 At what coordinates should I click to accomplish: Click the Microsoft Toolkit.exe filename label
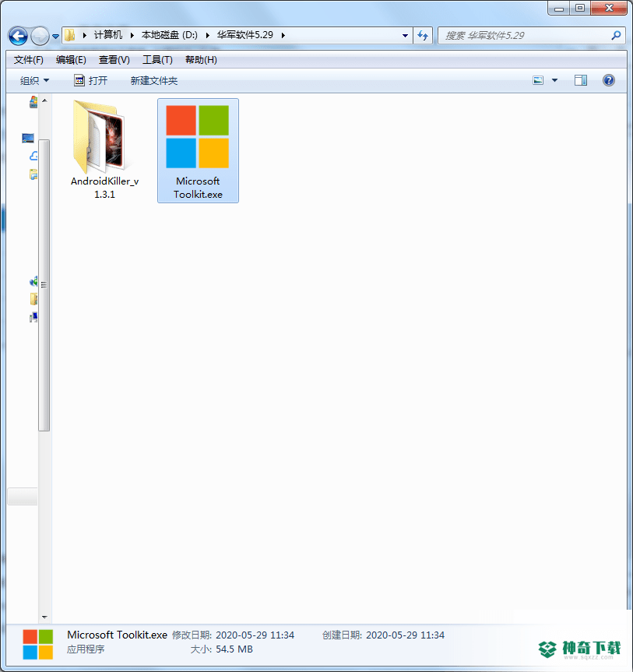click(198, 188)
